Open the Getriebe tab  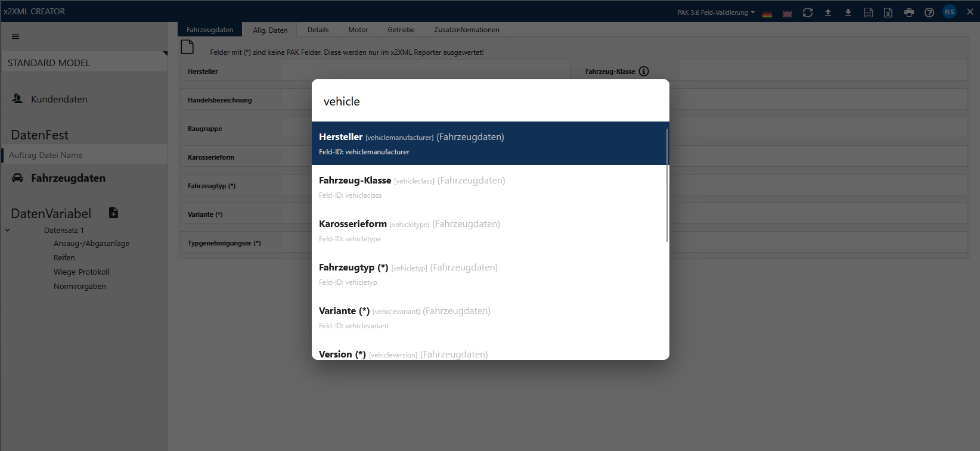401,30
